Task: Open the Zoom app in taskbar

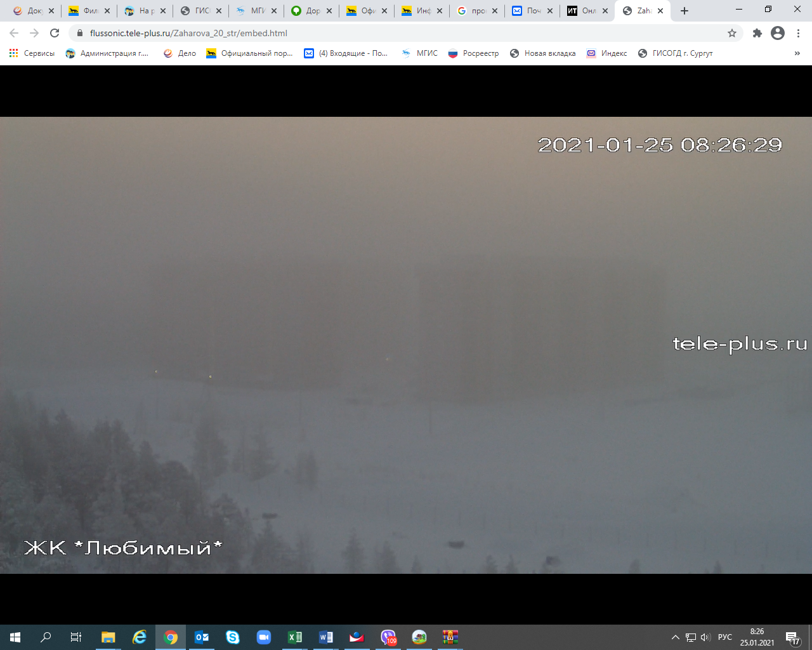Action: 264,637
